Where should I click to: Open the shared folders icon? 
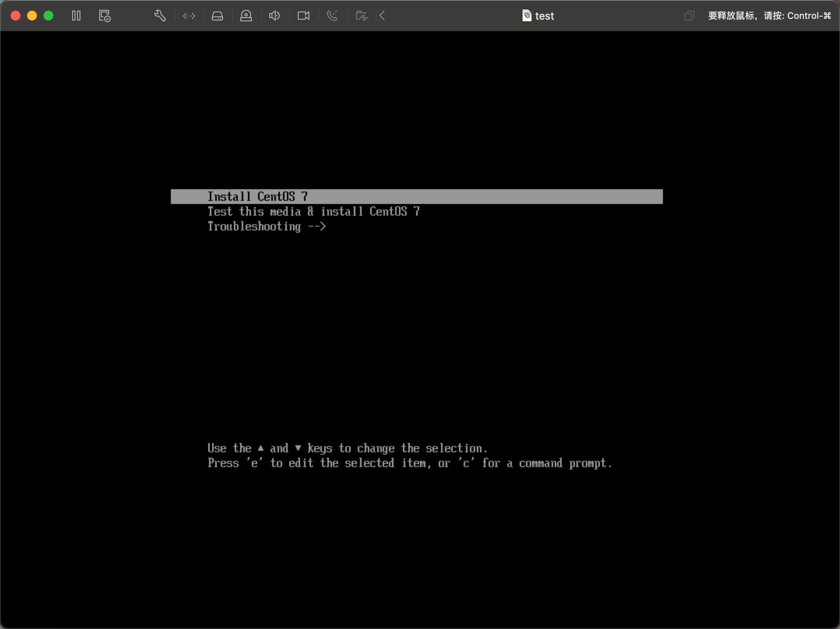click(x=361, y=16)
